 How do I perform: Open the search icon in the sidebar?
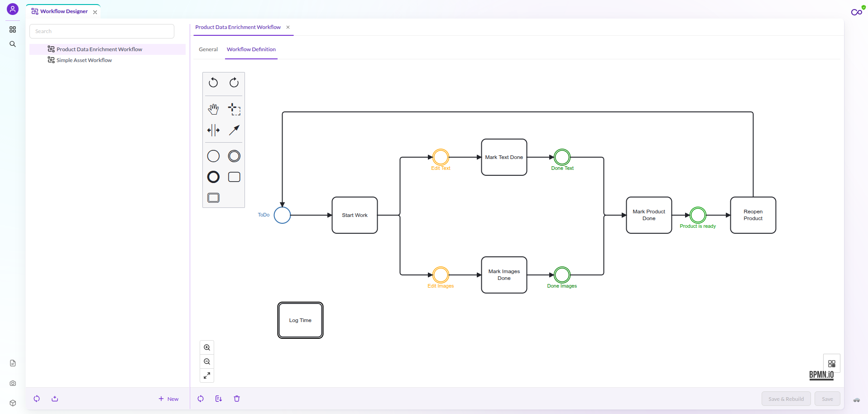click(13, 44)
